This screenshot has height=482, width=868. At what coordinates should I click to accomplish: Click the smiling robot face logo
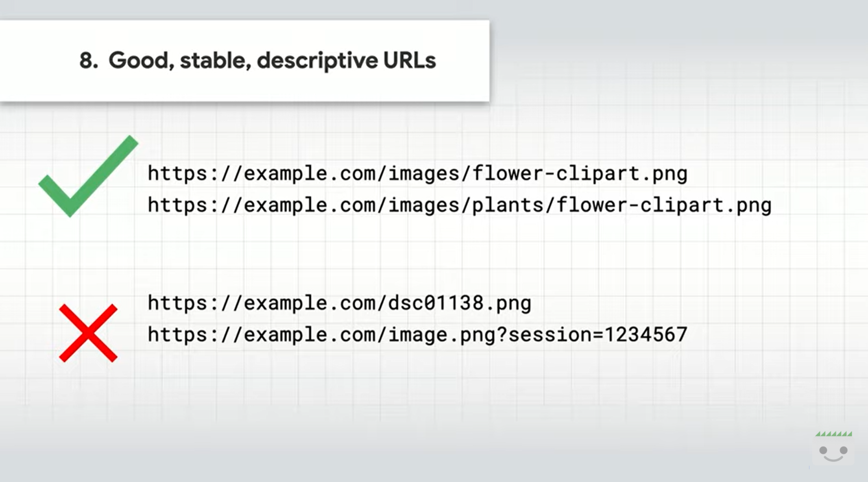click(833, 452)
